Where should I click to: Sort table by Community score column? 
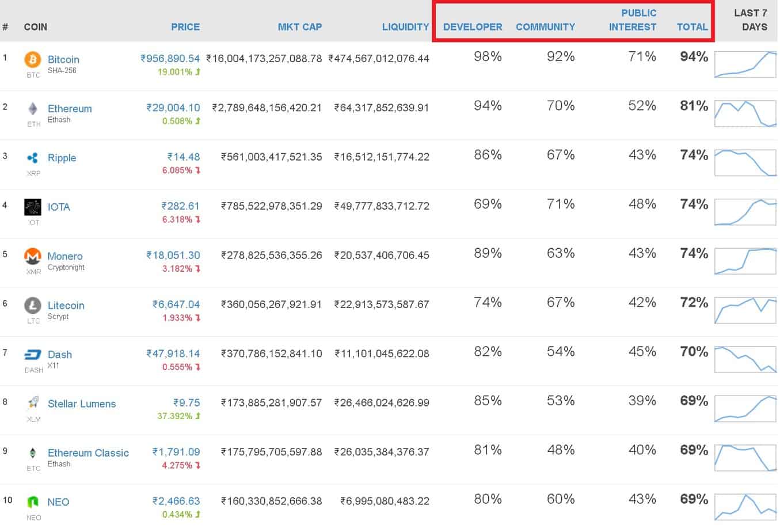pyautogui.click(x=545, y=27)
